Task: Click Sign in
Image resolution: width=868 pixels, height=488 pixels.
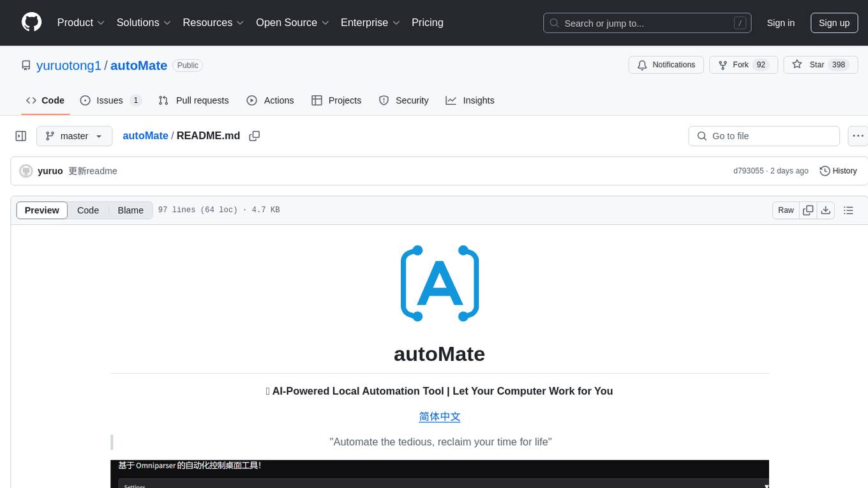Action: tap(781, 23)
